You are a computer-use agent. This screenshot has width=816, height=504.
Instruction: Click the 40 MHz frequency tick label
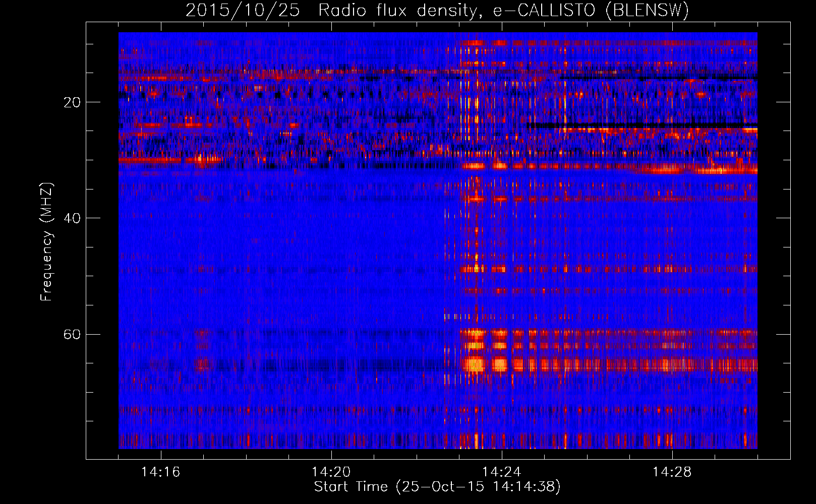tap(72, 219)
